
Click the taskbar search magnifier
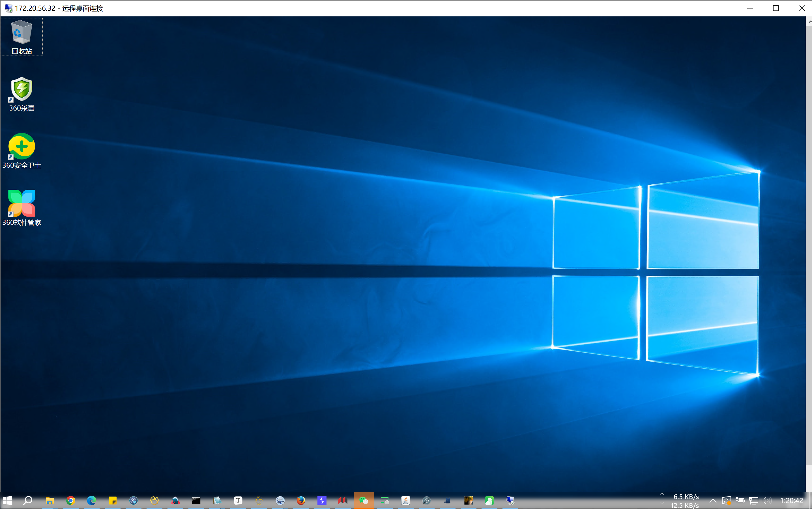[x=28, y=501]
